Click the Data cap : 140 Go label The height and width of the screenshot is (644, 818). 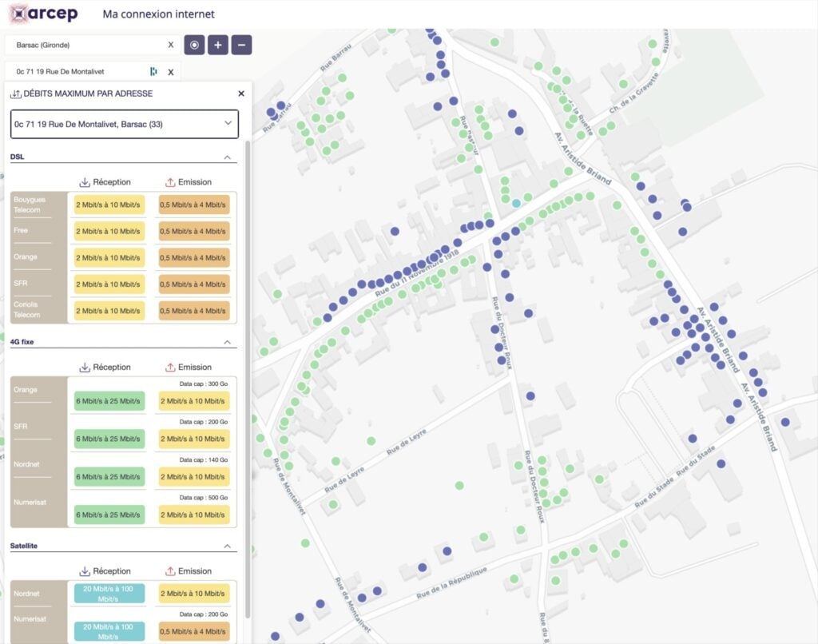(x=204, y=459)
